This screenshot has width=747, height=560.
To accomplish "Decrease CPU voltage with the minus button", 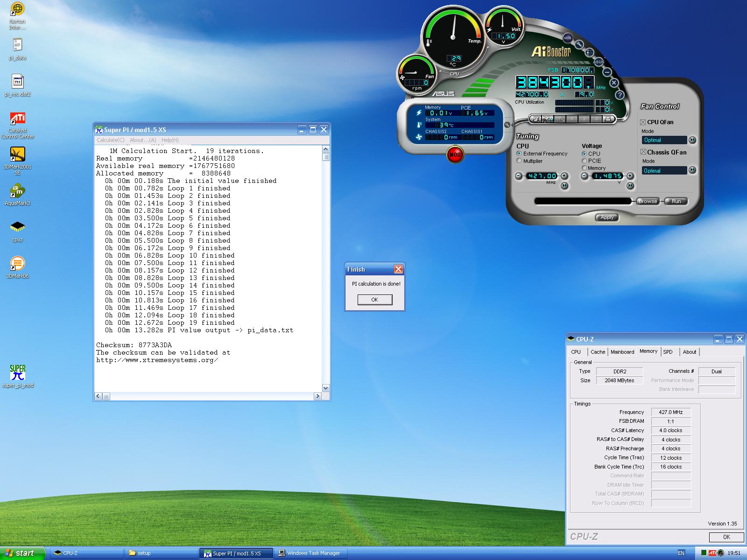I will [x=584, y=176].
